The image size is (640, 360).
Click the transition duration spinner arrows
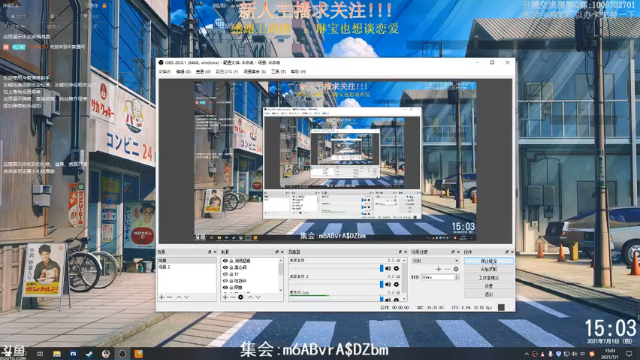click(457, 277)
